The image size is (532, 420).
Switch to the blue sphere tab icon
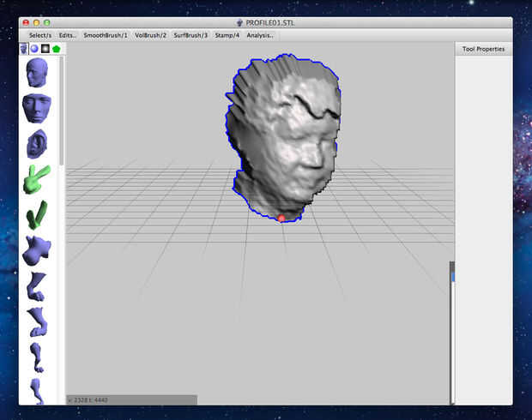(34, 49)
